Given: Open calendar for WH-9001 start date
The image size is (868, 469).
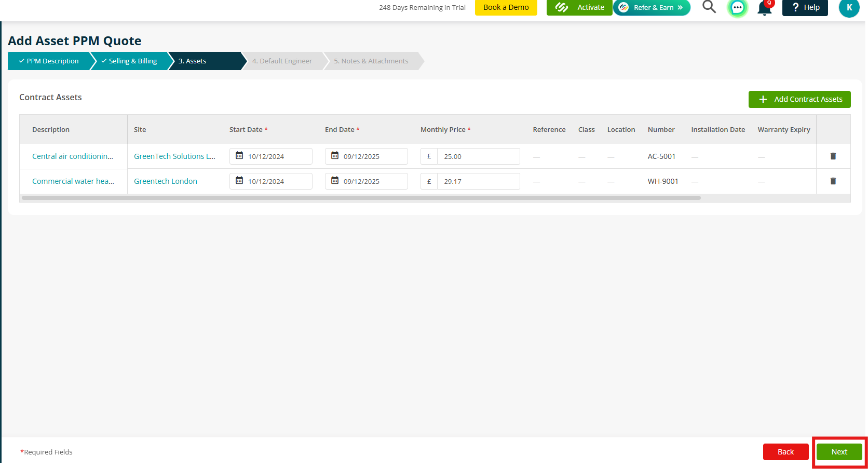Looking at the screenshot, I should [239, 181].
